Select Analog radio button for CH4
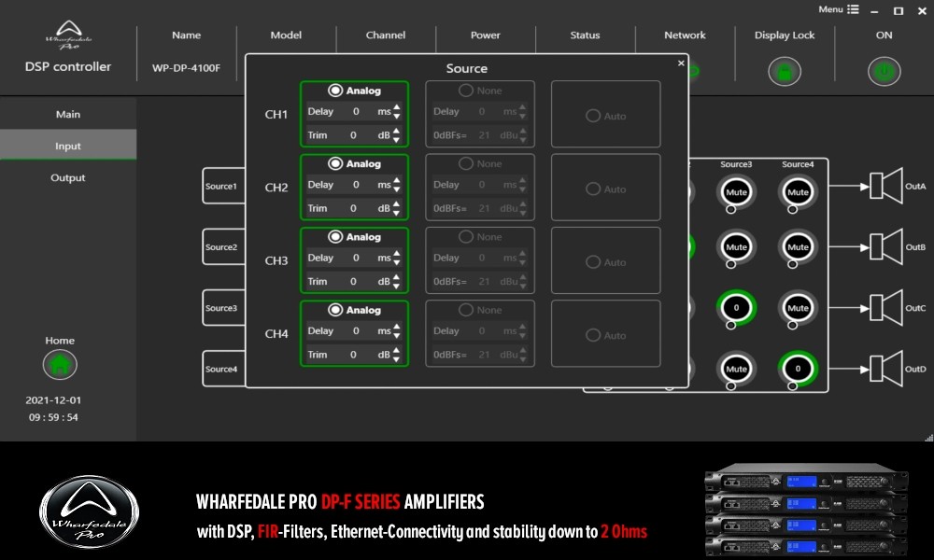Image resolution: width=934 pixels, height=560 pixels. 335,310
